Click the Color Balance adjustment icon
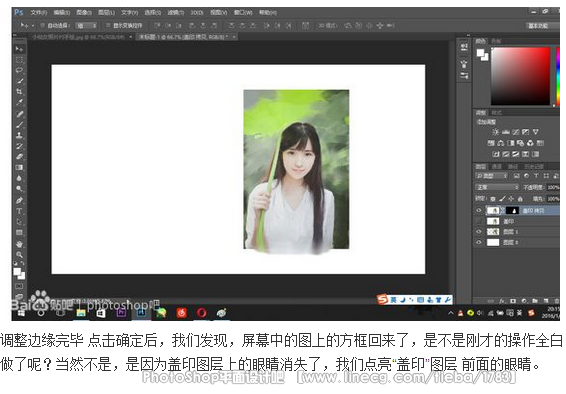Screen dimensions: 566x394 pos(500,143)
